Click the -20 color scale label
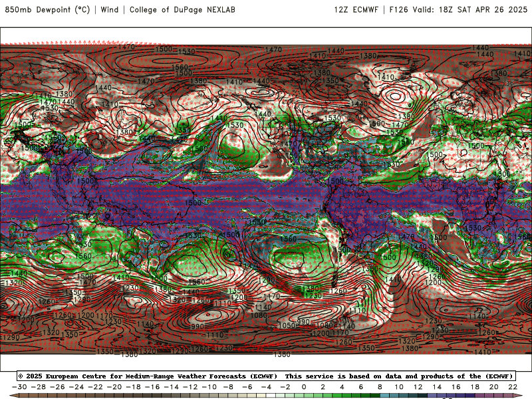Image resolution: width=532 pixels, height=399 pixels. [x=114, y=387]
